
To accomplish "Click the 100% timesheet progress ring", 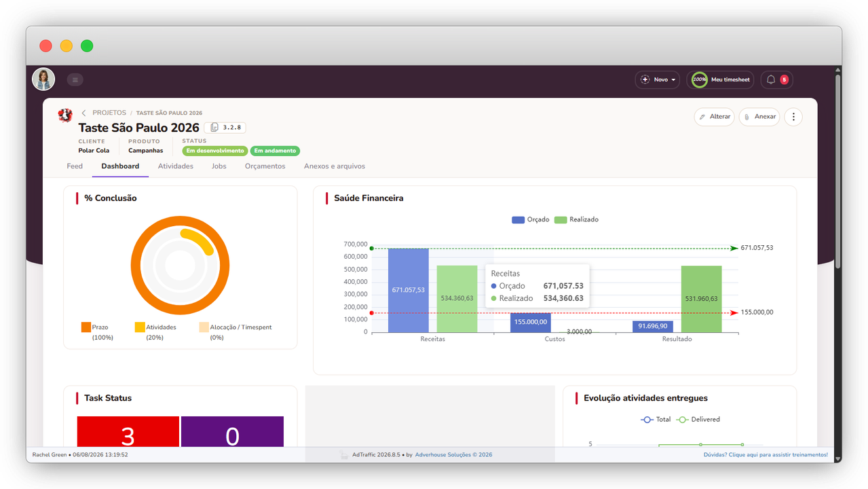I will pos(699,79).
